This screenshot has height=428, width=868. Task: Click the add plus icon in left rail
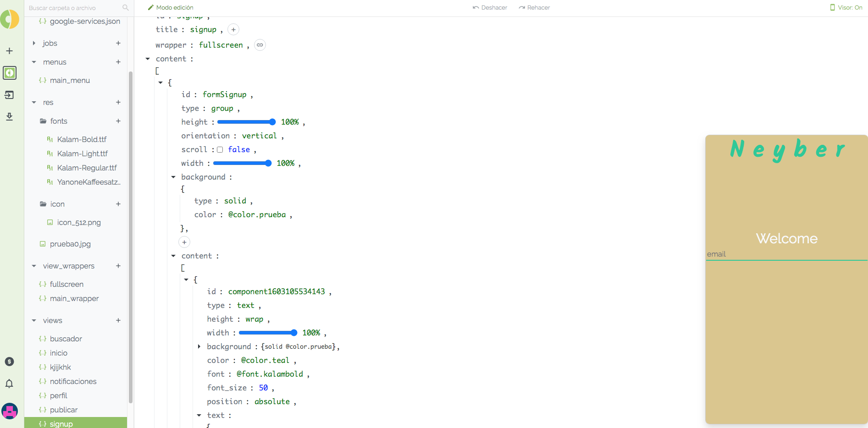coord(9,51)
